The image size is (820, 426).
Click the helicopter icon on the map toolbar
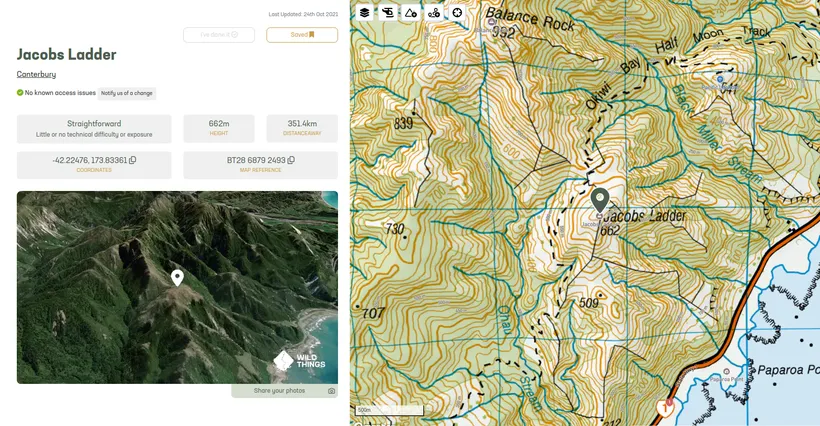388,13
